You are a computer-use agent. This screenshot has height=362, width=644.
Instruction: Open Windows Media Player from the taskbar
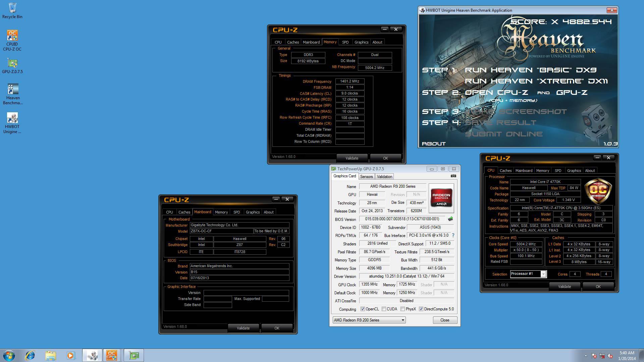point(70,355)
